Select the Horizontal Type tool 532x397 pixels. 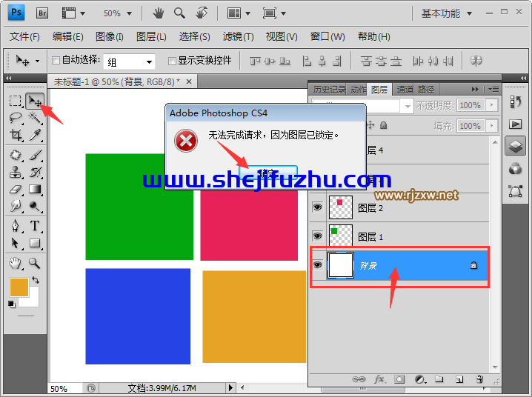(x=35, y=226)
